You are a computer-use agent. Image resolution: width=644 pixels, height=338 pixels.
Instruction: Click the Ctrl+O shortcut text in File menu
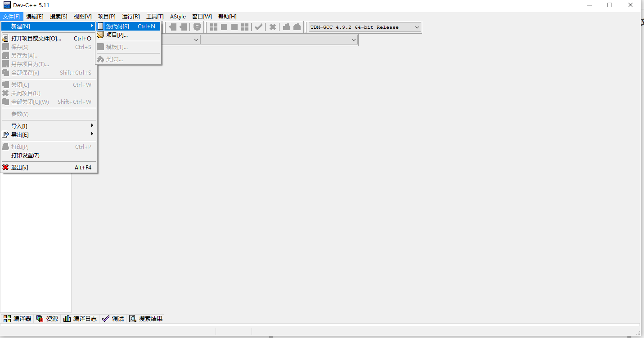[x=82, y=39]
